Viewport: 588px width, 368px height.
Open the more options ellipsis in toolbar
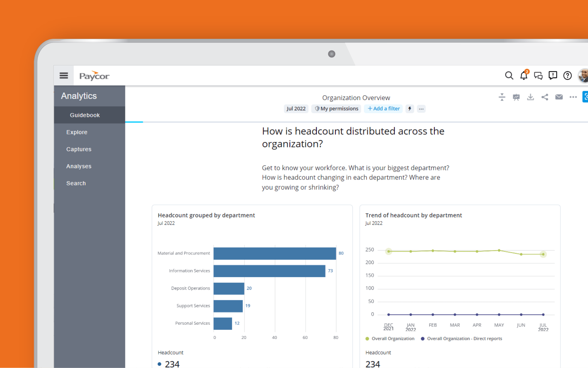[x=573, y=97]
